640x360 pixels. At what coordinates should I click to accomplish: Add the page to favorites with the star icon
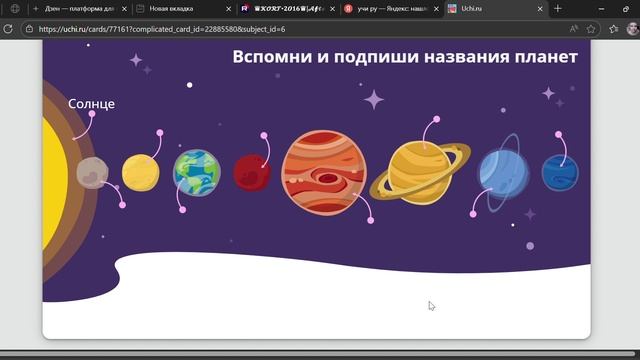coord(591,29)
